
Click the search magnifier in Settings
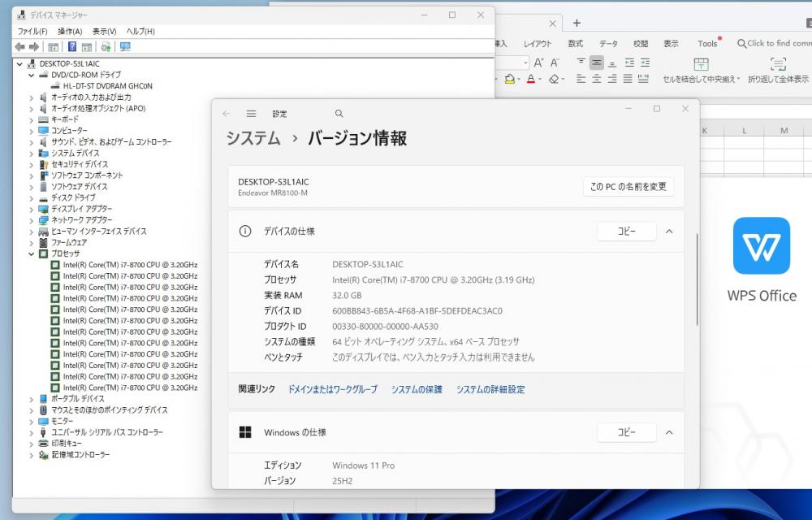[x=339, y=114]
